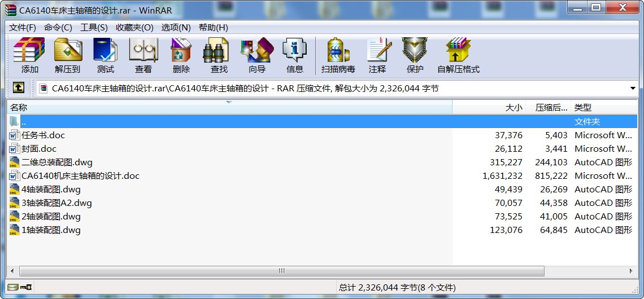
Task: Click the 测试 (Test) toolbar icon
Action: tap(106, 50)
